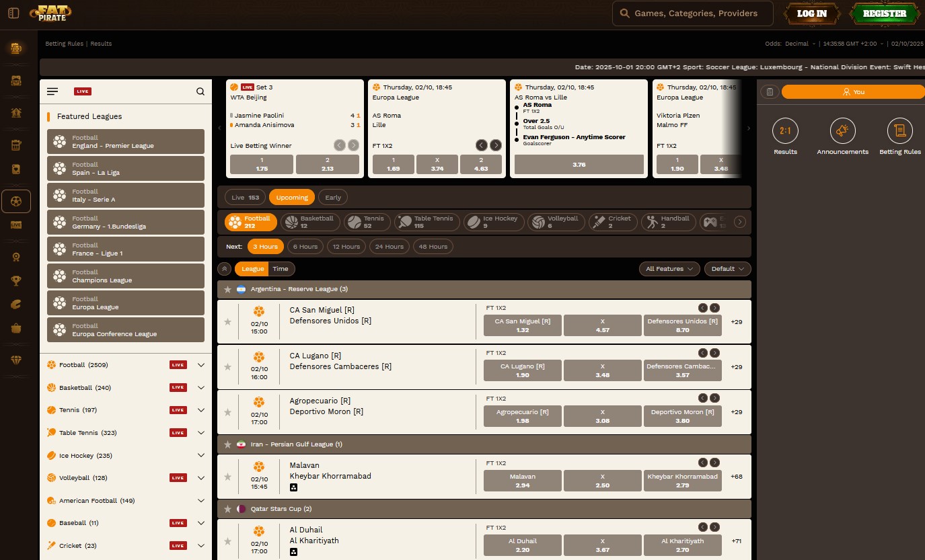Open the diamond VIP icon in sidebar
The width and height of the screenshot is (925, 560).
coord(16,360)
